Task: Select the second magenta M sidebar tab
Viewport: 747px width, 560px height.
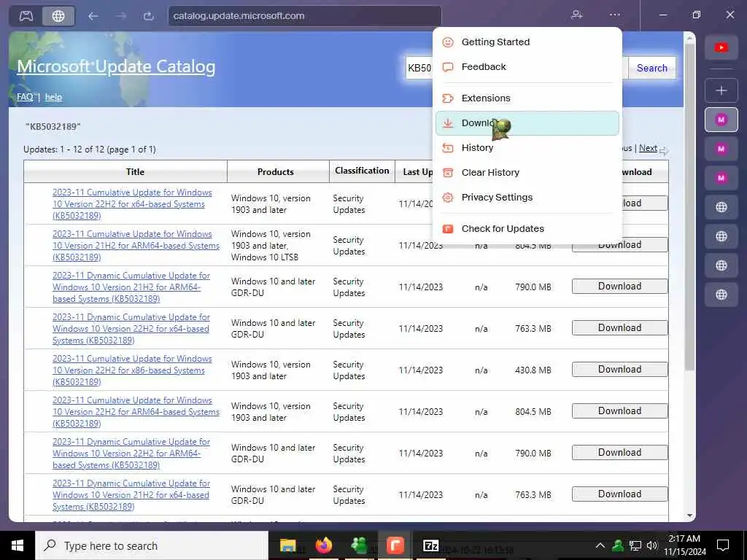Action: 721,149
